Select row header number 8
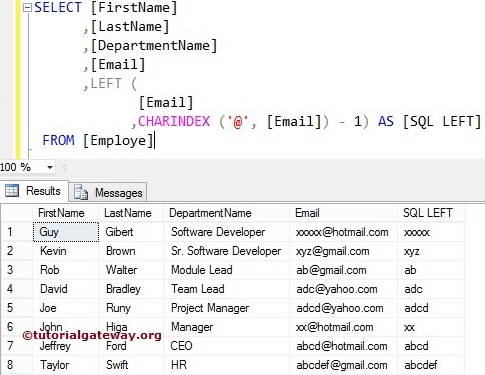Image resolution: width=485 pixels, height=375 pixels. point(17,365)
